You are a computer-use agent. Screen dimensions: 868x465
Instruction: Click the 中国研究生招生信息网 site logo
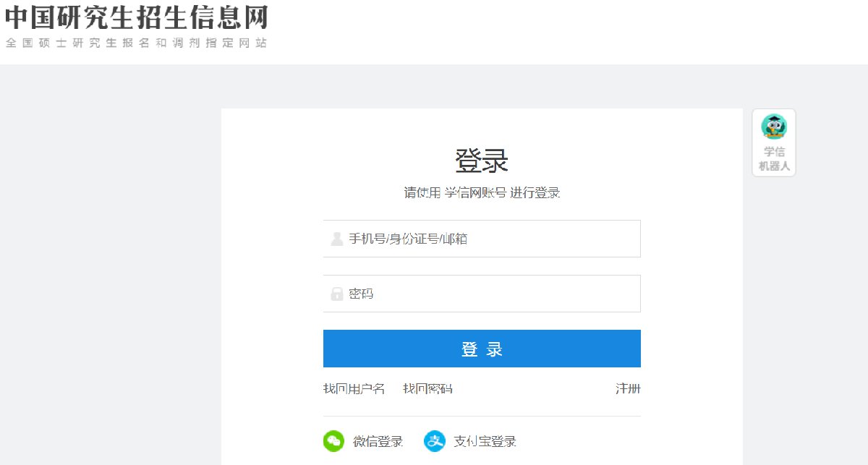[137, 17]
